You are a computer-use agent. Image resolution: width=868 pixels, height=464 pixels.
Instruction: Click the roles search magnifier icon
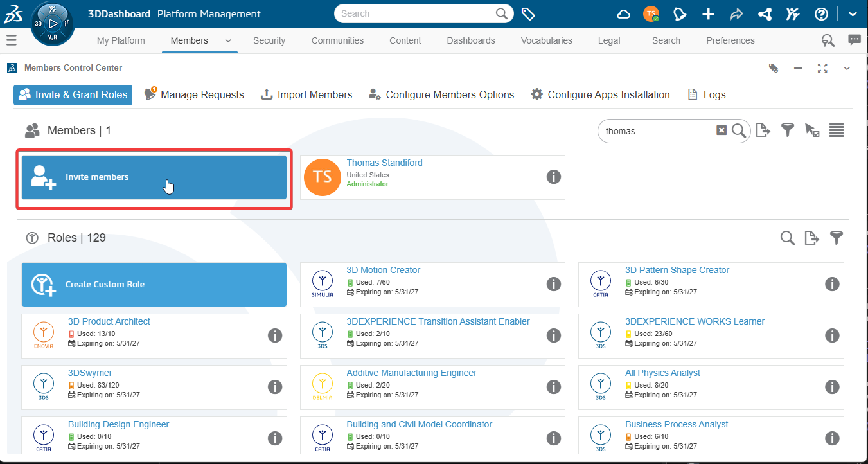pyautogui.click(x=788, y=238)
